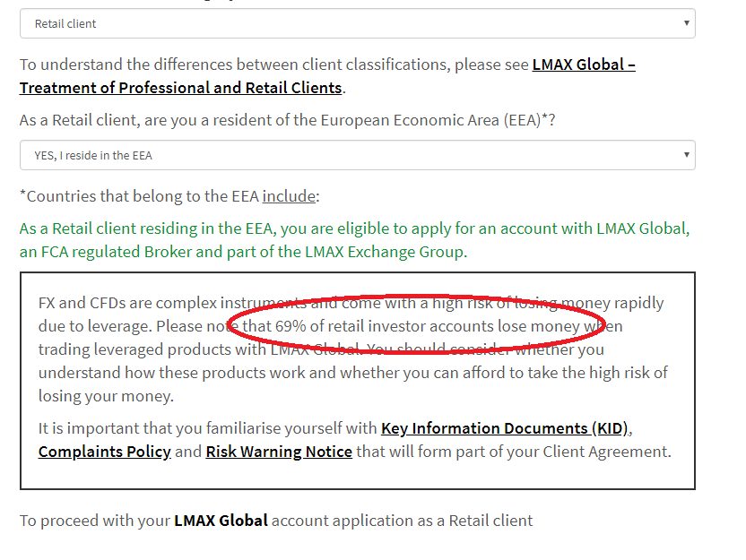Open the 'YES, I reside in the EEA' dropdown
Screen dimensions: 746x560
point(357,155)
